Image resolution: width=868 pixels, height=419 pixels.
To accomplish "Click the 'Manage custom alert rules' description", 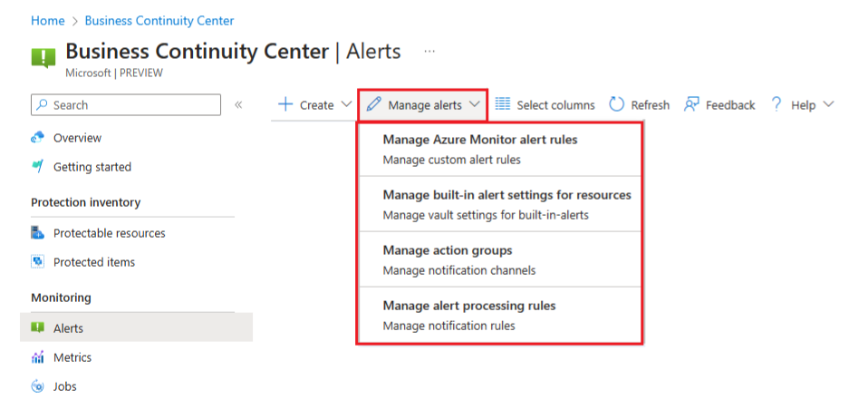I will (x=452, y=160).
